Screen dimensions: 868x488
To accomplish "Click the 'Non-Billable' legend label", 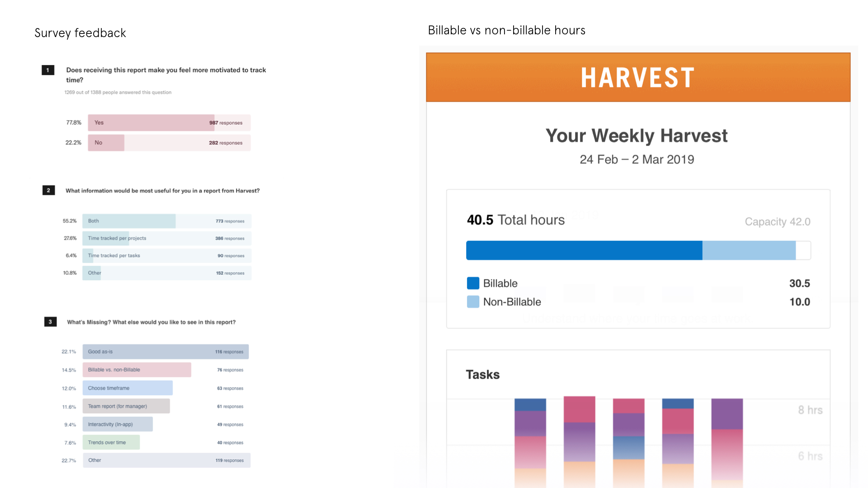I will pos(512,302).
